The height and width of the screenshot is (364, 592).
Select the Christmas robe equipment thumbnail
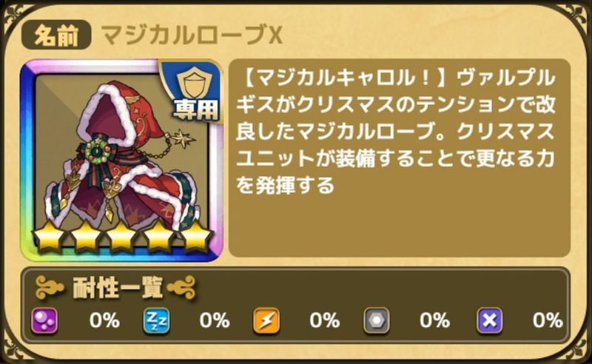tap(121, 160)
